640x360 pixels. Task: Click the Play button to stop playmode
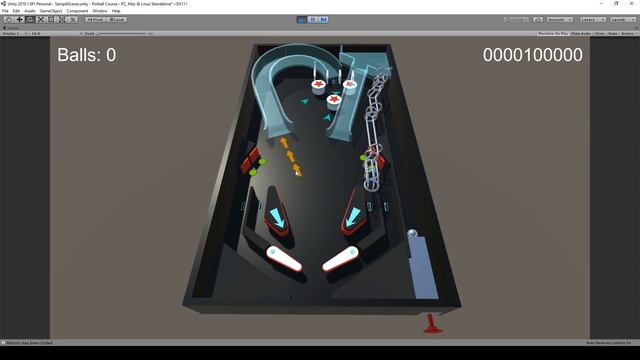coord(302,20)
